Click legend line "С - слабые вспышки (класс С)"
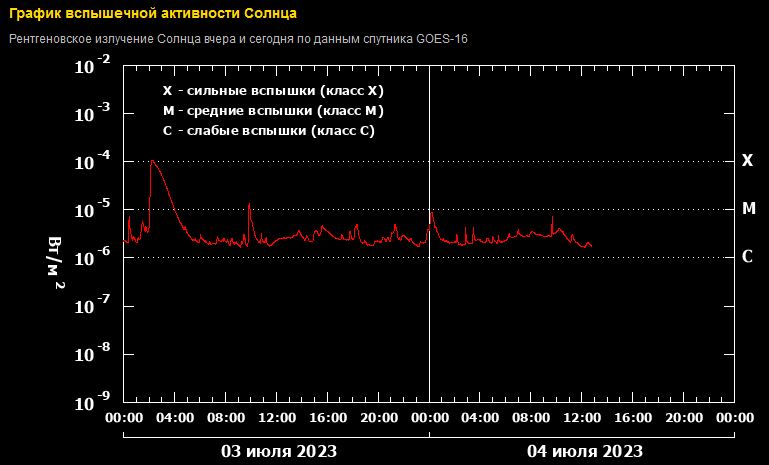769x465 pixels. coord(269,131)
